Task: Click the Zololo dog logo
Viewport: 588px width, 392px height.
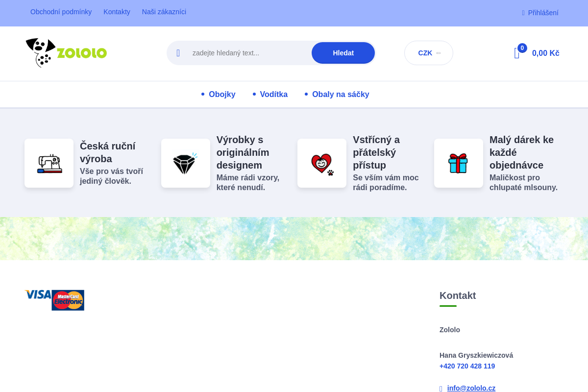Action: (x=66, y=52)
